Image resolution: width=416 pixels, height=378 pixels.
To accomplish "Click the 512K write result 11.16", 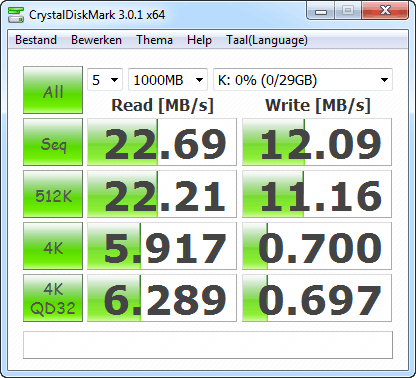I will [317, 194].
